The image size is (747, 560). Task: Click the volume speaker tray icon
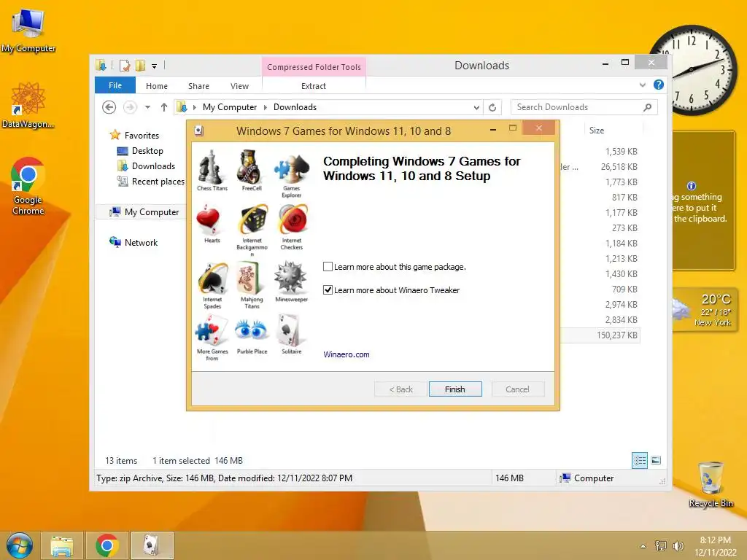click(x=678, y=546)
